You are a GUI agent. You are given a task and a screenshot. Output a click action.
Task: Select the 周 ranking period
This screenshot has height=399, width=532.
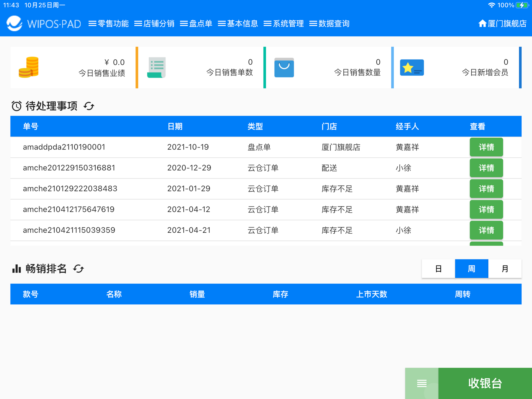click(471, 269)
